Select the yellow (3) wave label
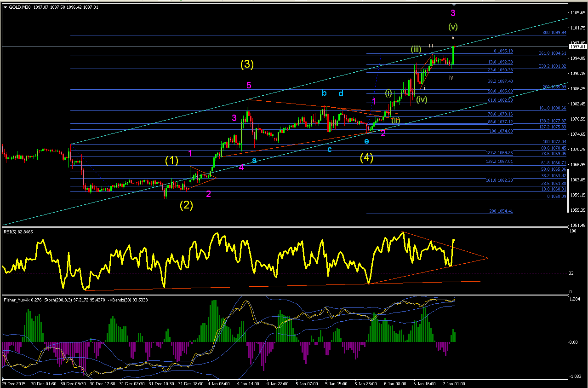 pyautogui.click(x=247, y=64)
